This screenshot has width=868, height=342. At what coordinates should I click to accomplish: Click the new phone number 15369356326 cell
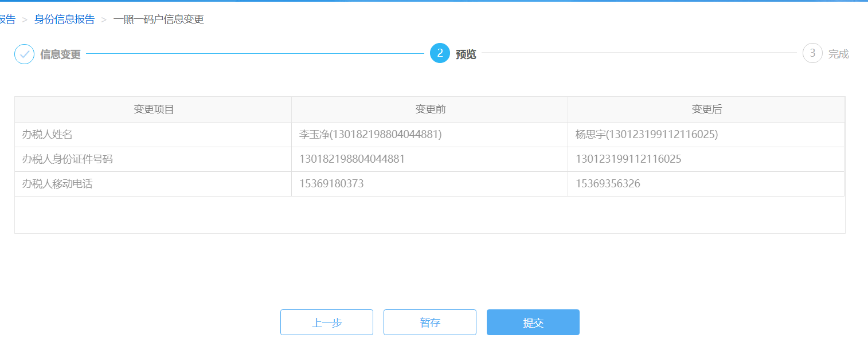pos(608,184)
